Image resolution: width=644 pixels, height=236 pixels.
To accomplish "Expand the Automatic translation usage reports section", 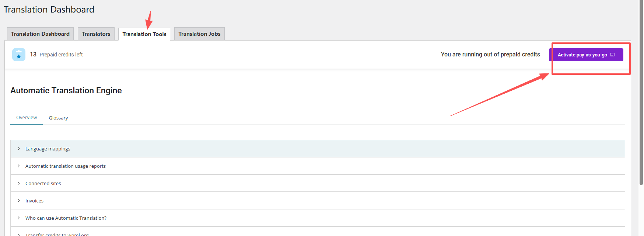I will 65,166.
